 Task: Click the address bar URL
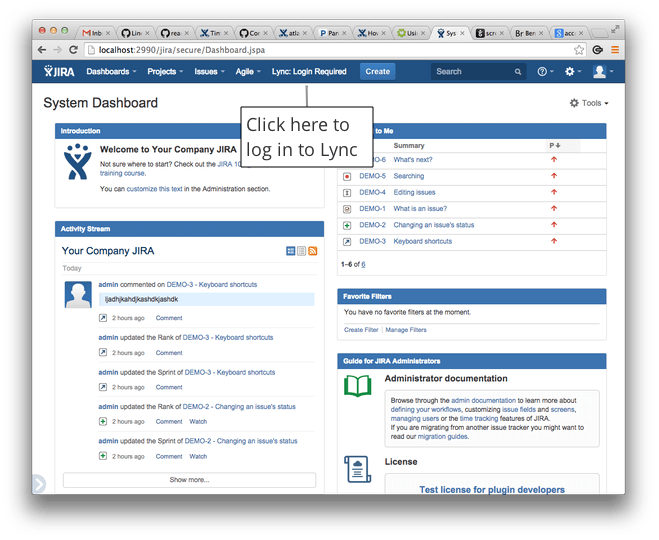tap(182, 50)
